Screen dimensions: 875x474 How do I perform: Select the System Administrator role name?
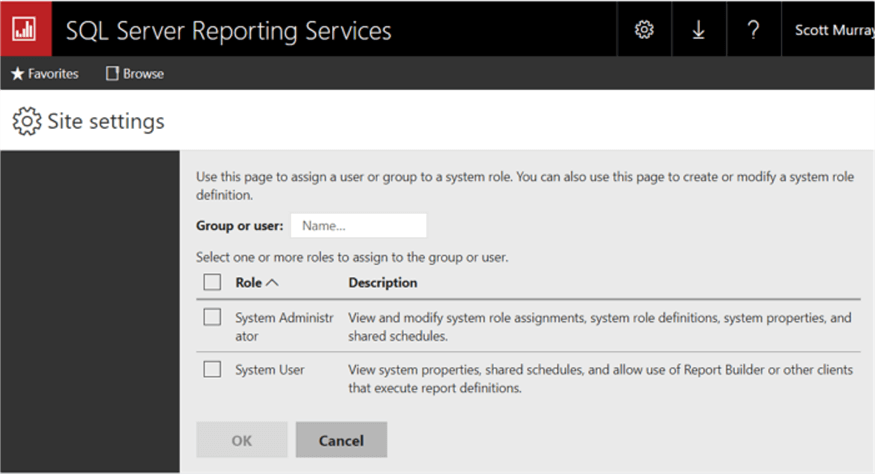[x=284, y=327]
